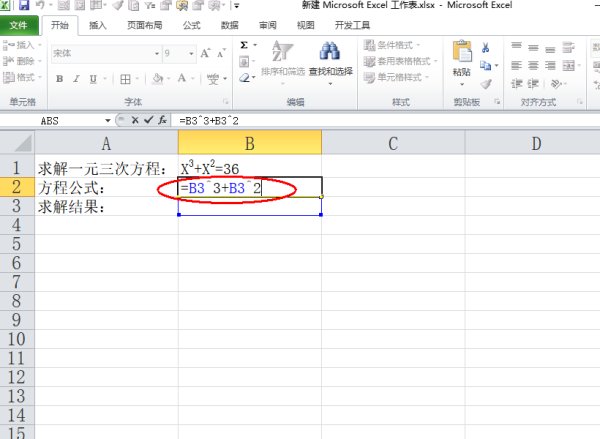This screenshot has width=600, height=439.
Task: Open the Name Box dropdown showing ABS
Action: 108,121
